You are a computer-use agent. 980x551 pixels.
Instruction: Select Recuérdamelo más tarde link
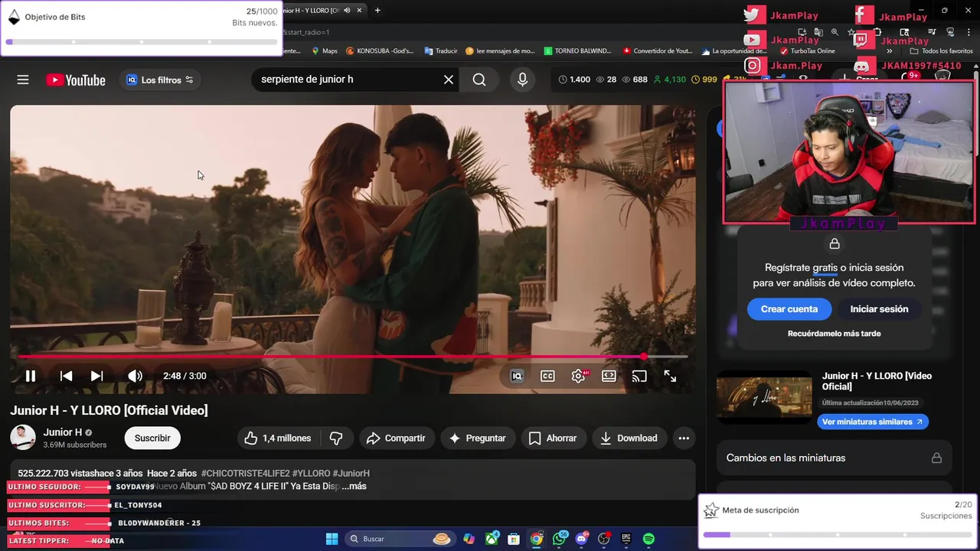tap(834, 334)
